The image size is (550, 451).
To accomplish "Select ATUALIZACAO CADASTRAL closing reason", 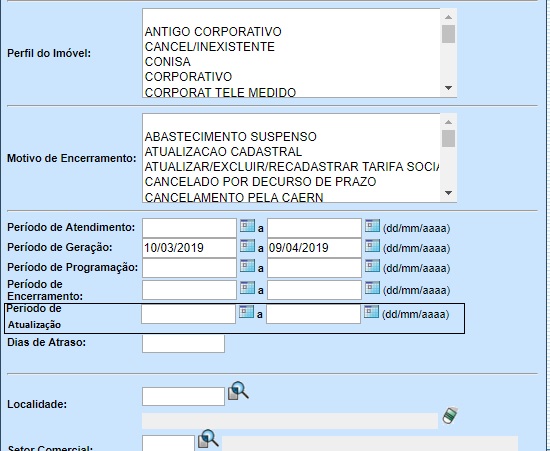I will click(x=223, y=152).
